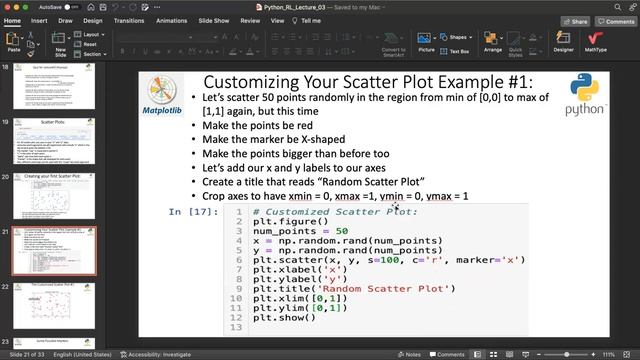The image size is (640, 360).
Task: Click the New Slide icon
Action: 58,38
